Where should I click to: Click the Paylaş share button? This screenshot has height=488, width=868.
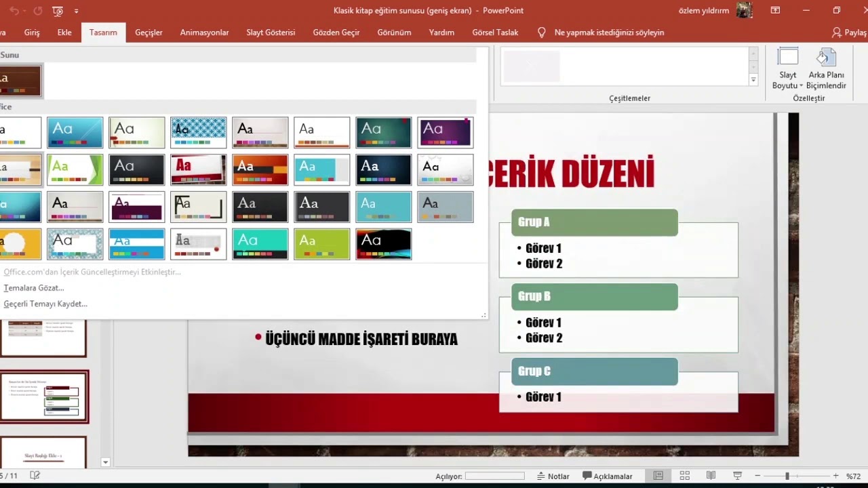pos(850,33)
